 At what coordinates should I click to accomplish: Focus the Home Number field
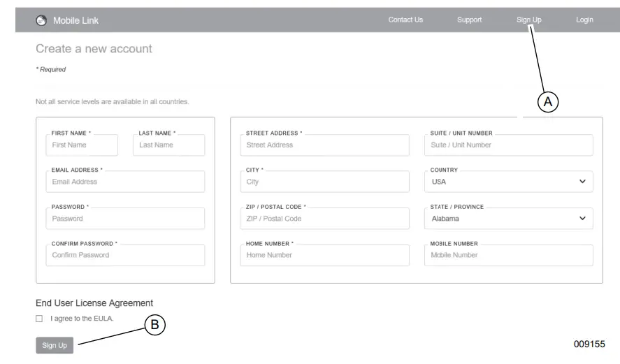(324, 255)
